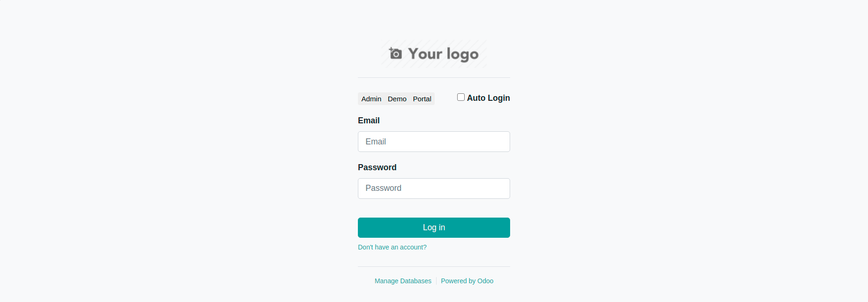This screenshot has width=868, height=302.
Task: Submit with the teal Log in button
Action: tap(434, 227)
